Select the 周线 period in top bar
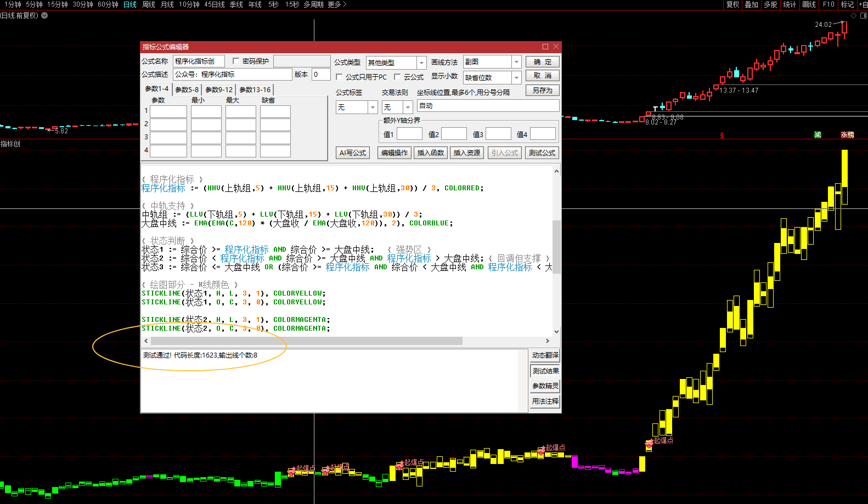 coord(149,4)
